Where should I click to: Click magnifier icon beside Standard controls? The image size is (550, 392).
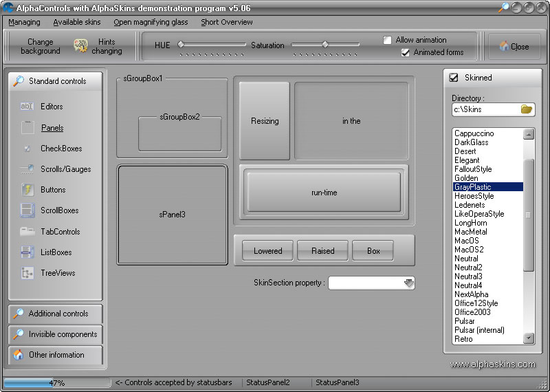coord(19,81)
